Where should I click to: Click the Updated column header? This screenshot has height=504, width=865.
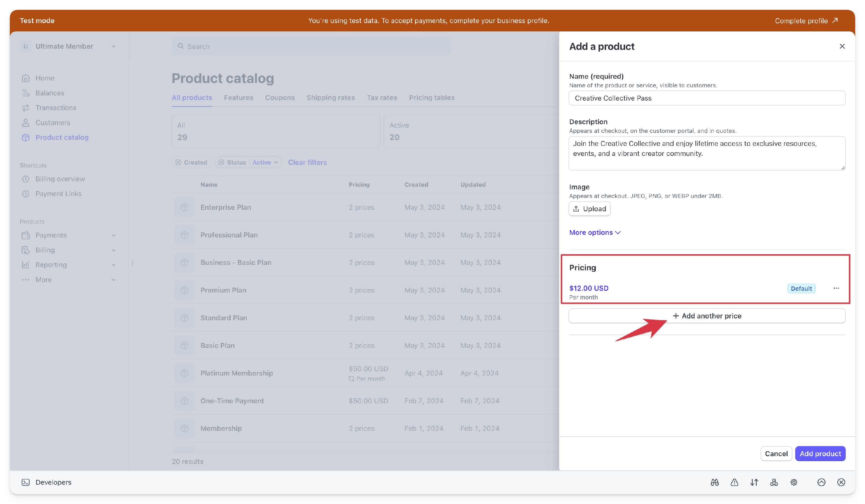473,184
